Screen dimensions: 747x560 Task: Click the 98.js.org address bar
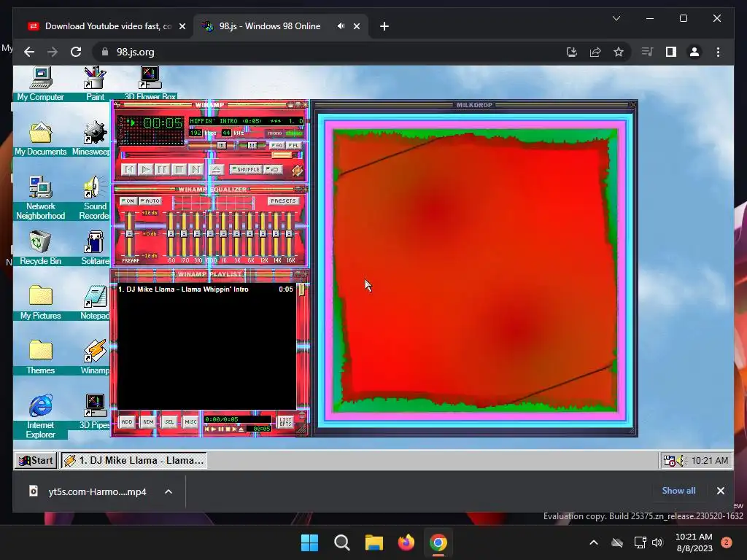pyautogui.click(x=329, y=52)
